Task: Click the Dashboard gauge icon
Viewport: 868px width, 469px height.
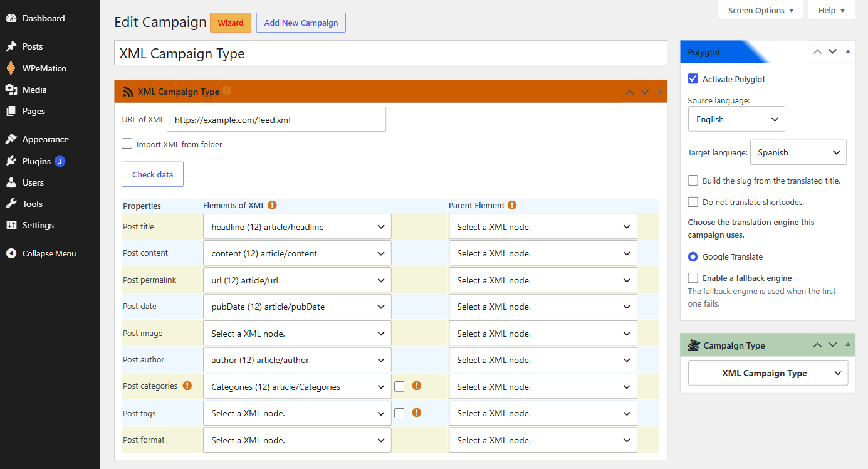Action: pos(11,18)
